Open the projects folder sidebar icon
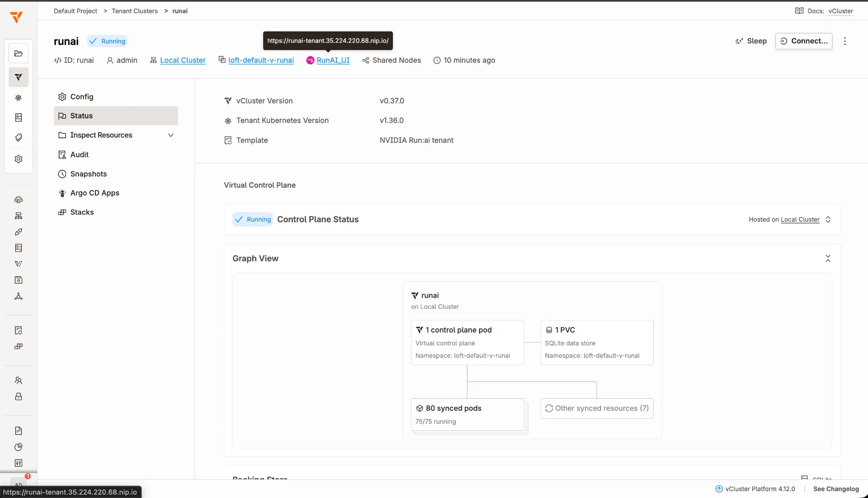The height and width of the screenshot is (498, 868). click(x=18, y=53)
